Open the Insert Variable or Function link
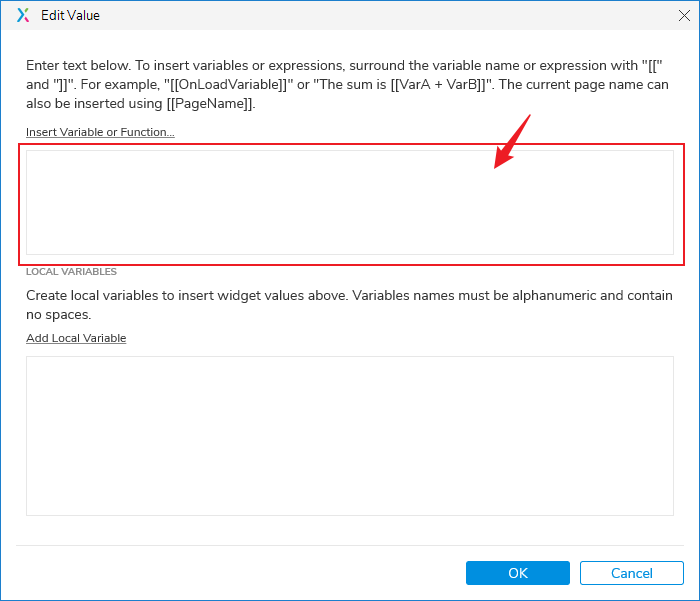This screenshot has height=601, width=700. [100, 132]
